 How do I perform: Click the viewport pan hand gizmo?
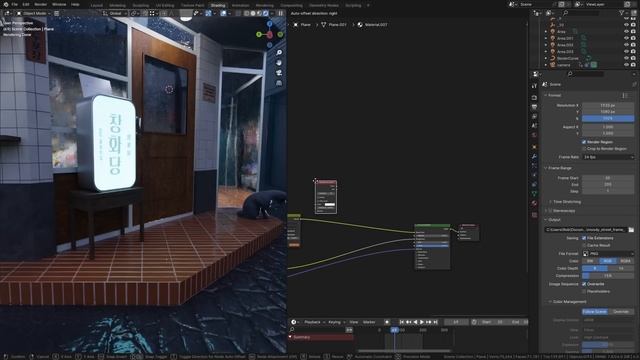pos(279,63)
